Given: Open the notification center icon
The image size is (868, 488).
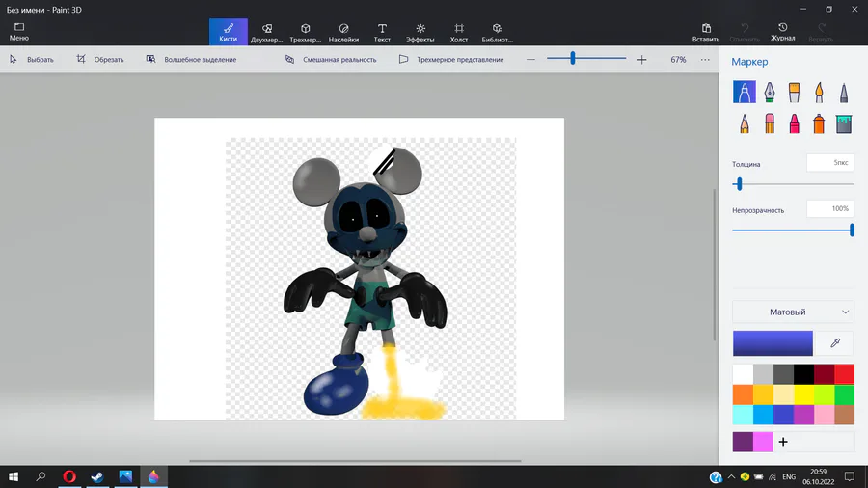Looking at the screenshot, I should [x=849, y=476].
